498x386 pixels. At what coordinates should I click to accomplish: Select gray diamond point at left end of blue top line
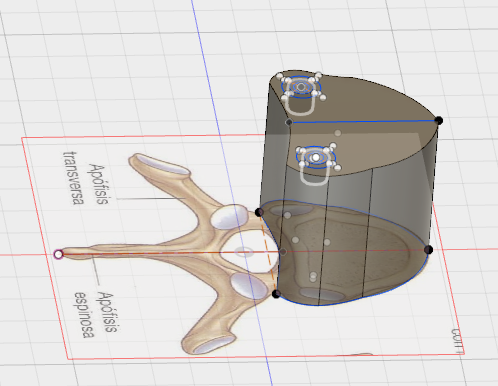pyautogui.click(x=289, y=122)
